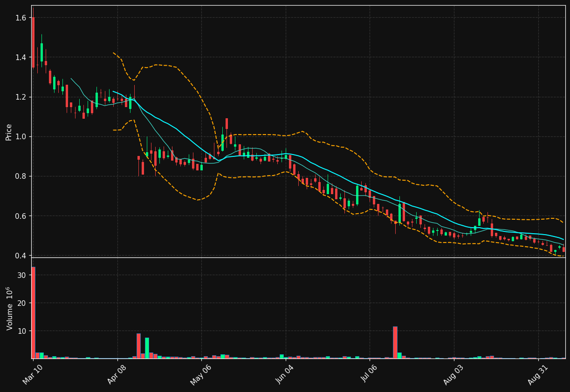
Task: Click the 0.6 price tick label
Action: tap(21, 216)
